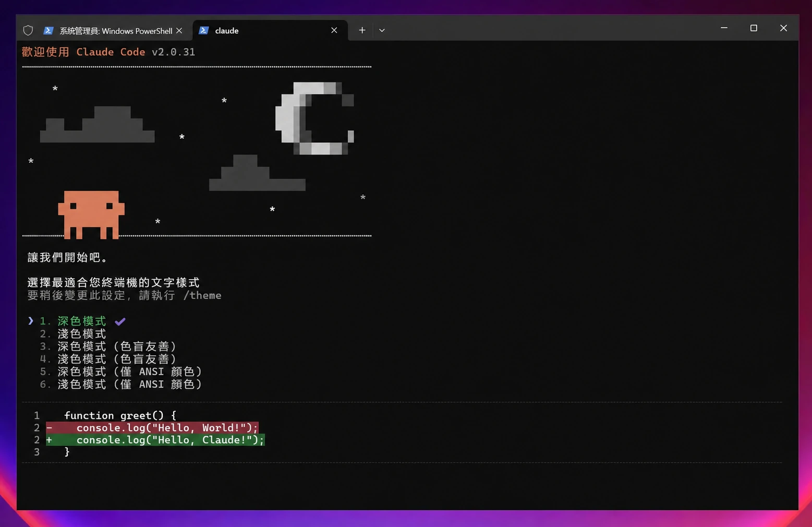This screenshot has height=527, width=812.
Task: Minimize the terminal window
Action: click(x=724, y=28)
